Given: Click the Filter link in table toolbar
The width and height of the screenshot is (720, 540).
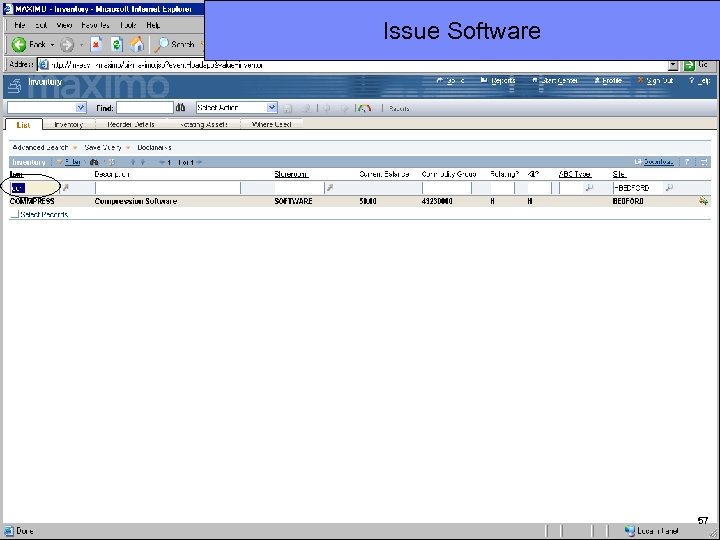Looking at the screenshot, I should coord(73,162).
